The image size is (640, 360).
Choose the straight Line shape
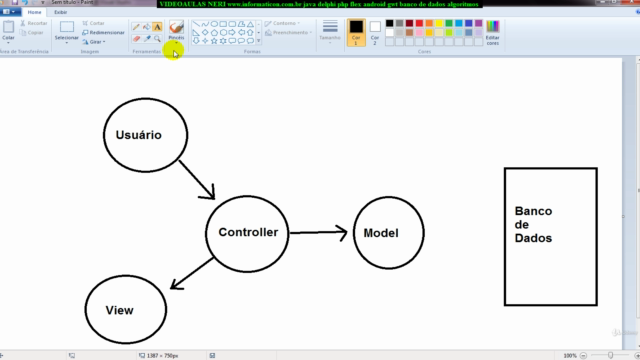pyautogui.click(x=196, y=24)
